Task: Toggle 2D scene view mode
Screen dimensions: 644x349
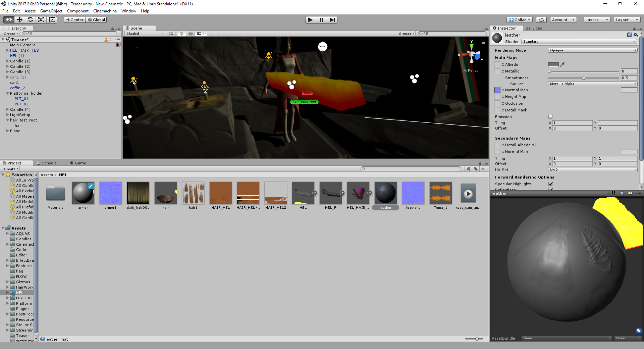Action: [171, 34]
